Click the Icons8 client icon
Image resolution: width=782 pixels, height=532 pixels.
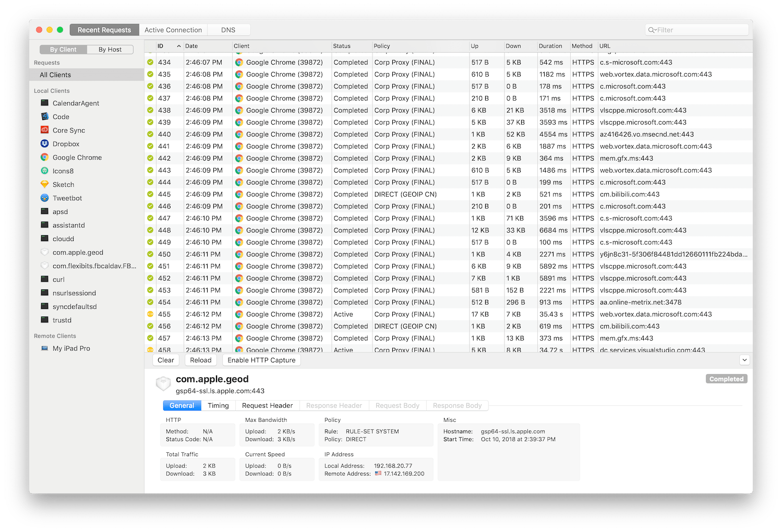pos(44,171)
